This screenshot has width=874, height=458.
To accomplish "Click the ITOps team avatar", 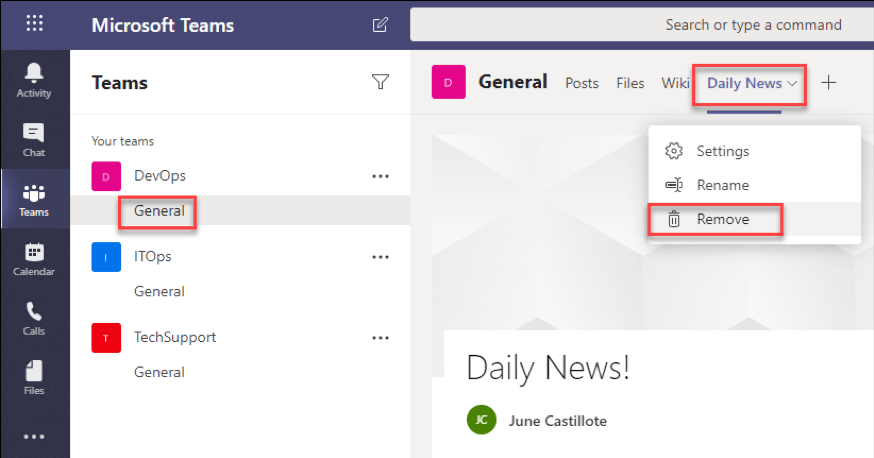I will (x=106, y=257).
